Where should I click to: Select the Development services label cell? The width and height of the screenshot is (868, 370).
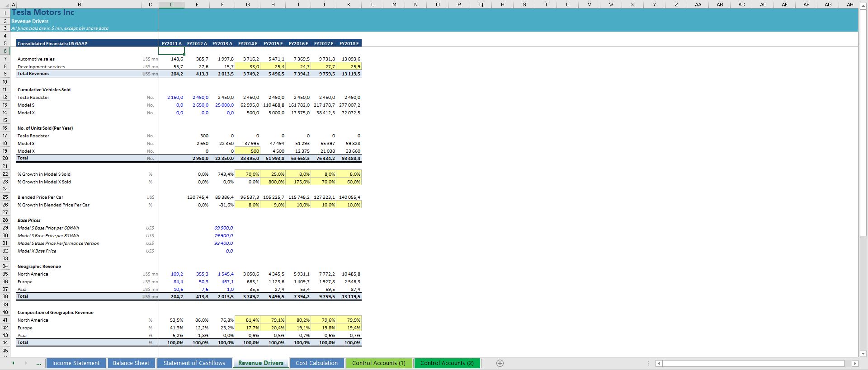point(80,66)
